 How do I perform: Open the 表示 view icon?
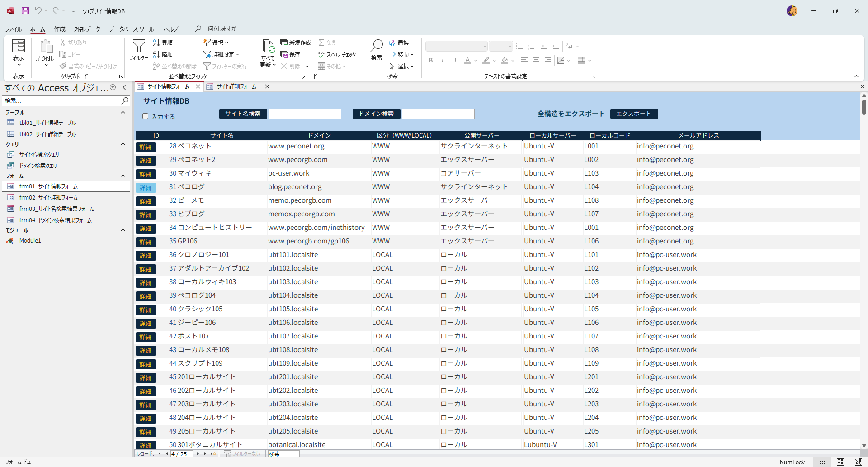(19, 46)
